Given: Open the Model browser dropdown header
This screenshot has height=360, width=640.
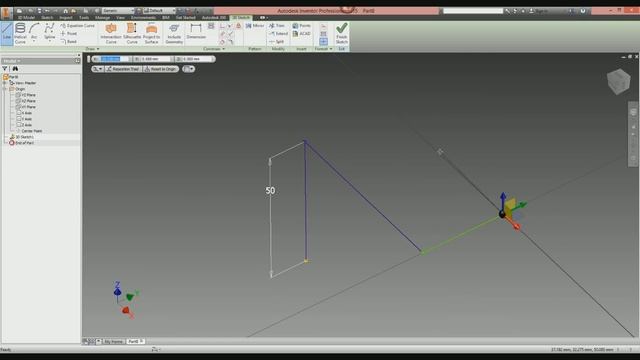Looking at the screenshot, I should [x=12, y=61].
